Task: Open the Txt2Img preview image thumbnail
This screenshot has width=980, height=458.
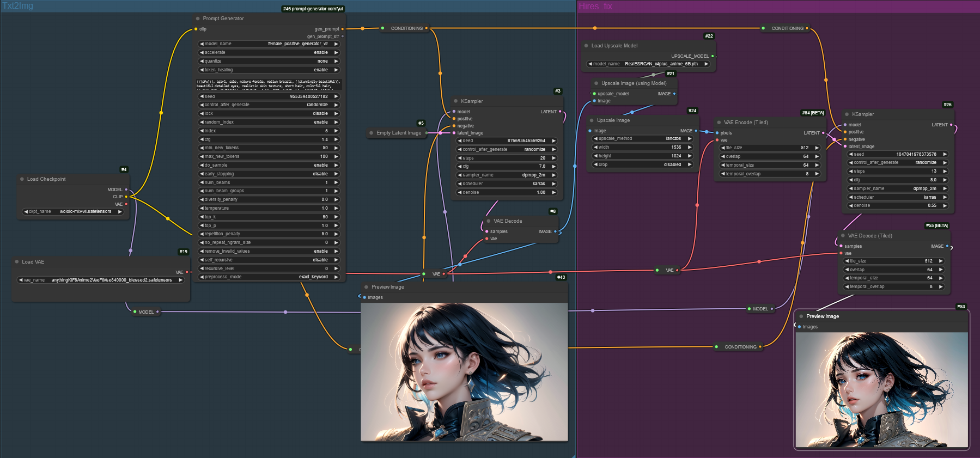Action: pos(464,372)
